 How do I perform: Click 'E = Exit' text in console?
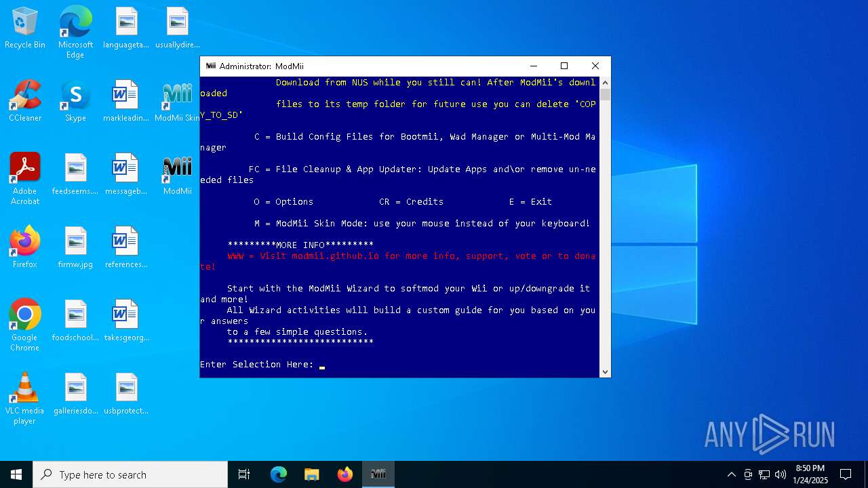pyautogui.click(x=531, y=202)
